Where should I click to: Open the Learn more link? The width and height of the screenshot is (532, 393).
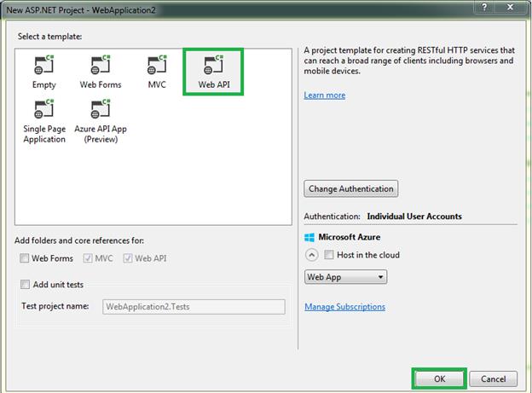click(x=325, y=95)
